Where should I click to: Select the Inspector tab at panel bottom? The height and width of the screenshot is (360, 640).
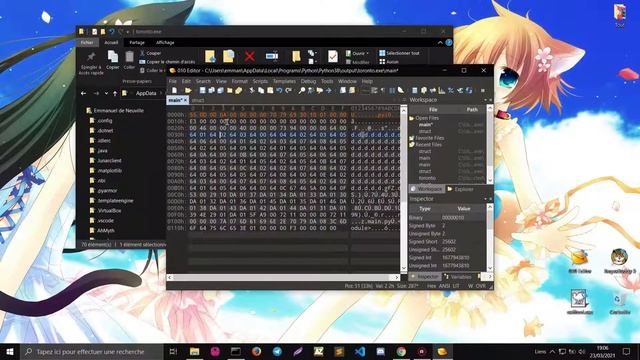(424, 277)
